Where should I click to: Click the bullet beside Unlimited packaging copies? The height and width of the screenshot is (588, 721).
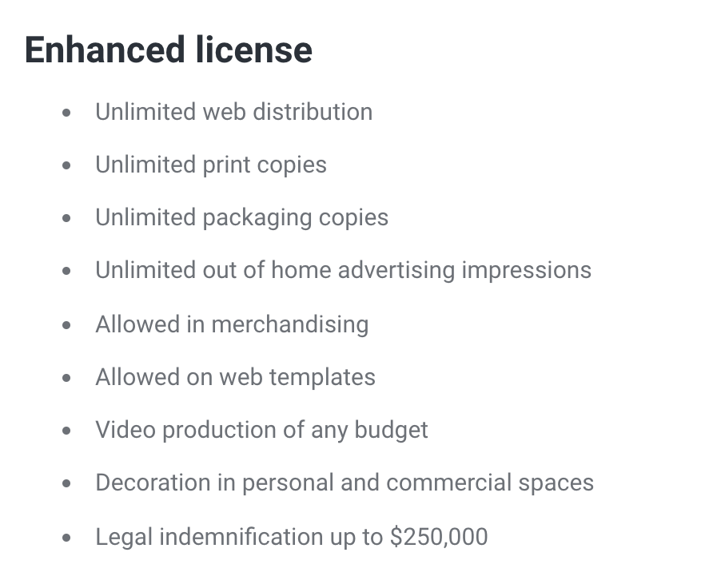point(66,218)
